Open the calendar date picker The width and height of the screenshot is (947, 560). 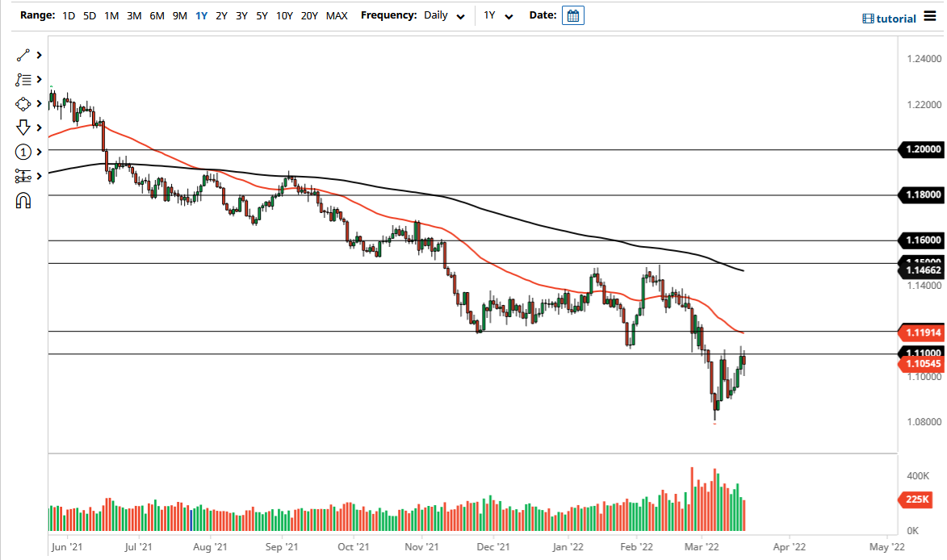point(572,15)
